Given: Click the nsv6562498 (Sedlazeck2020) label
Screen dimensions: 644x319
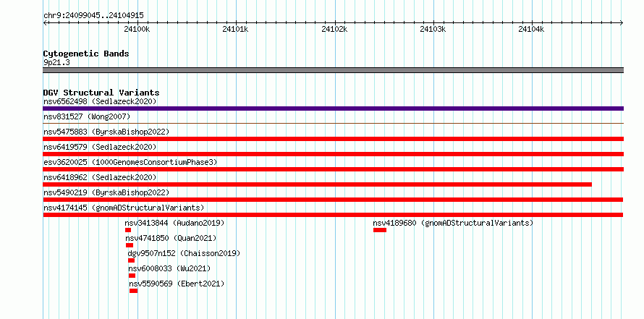Looking at the screenshot, I should coord(100,101).
